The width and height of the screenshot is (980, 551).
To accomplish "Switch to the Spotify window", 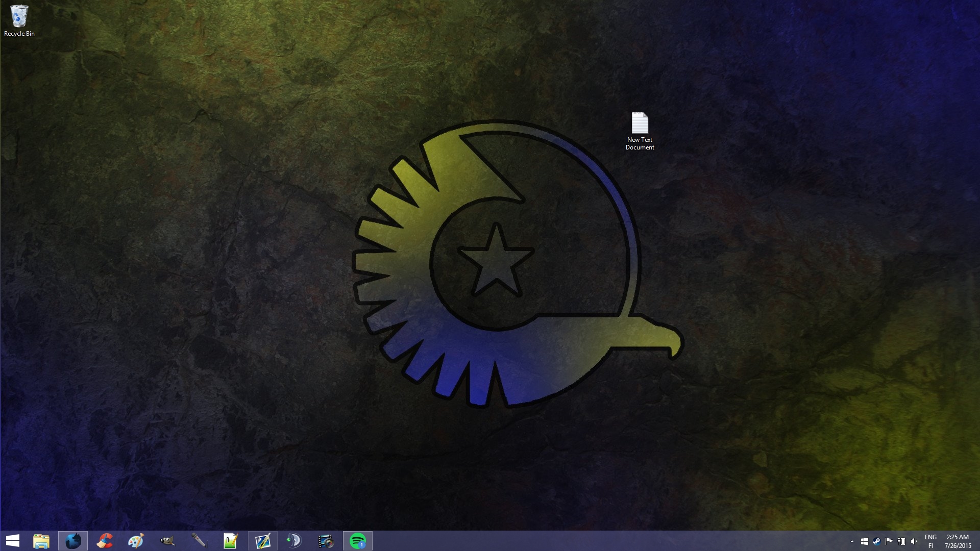I will [358, 541].
